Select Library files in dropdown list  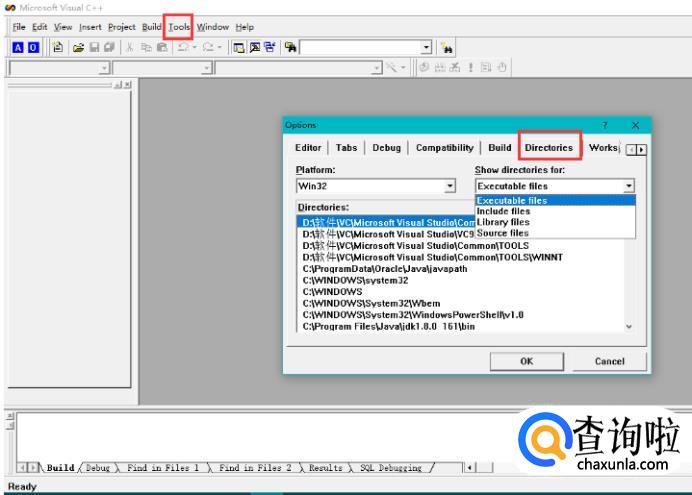[x=555, y=222]
